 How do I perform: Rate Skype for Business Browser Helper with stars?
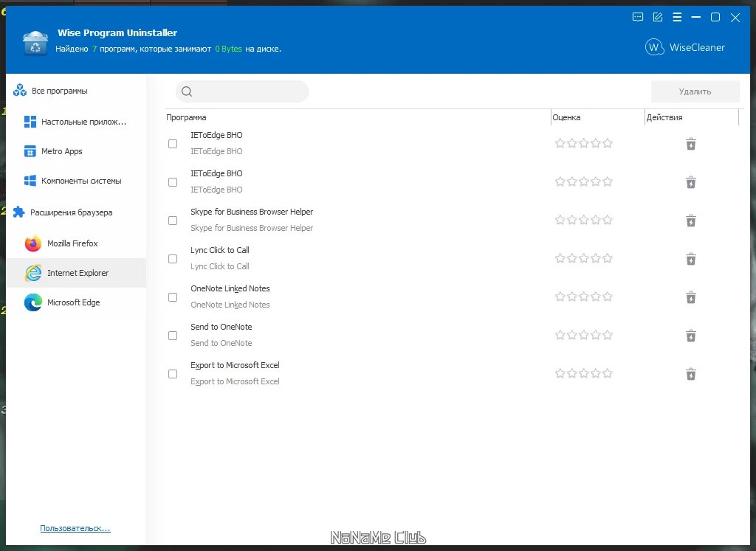583,220
